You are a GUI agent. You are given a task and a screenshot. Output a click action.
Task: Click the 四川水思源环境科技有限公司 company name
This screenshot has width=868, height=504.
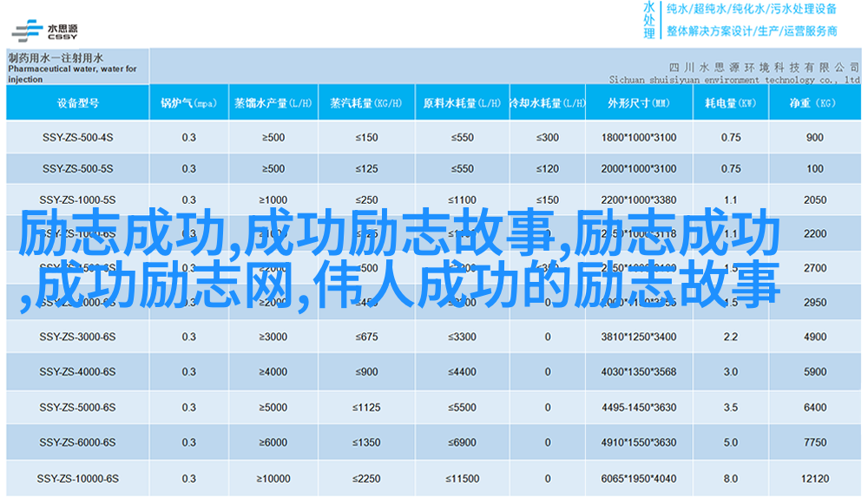point(763,68)
